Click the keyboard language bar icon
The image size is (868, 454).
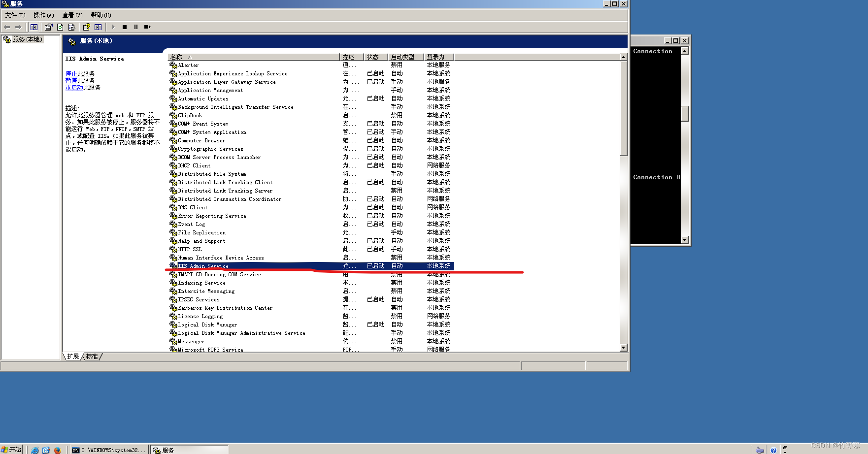point(760,450)
